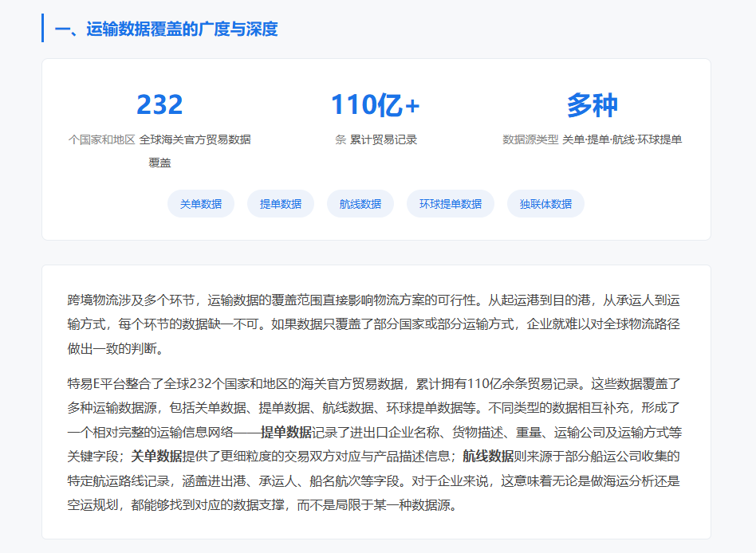Viewport: 756px width, 553px height.
Task: Click bold 航线数据 in paragraph
Action: (x=488, y=456)
